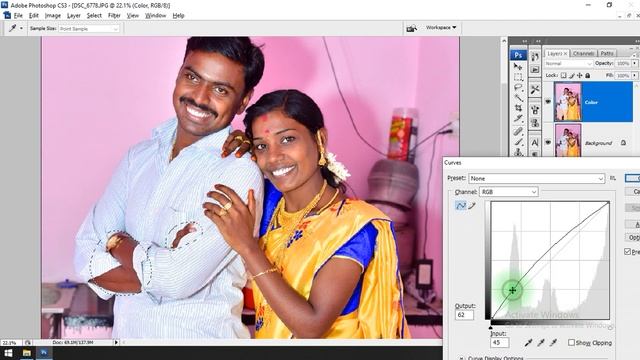The height and width of the screenshot is (360, 640).
Task: Select the Lasso tool
Action: (x=518, y=87)
